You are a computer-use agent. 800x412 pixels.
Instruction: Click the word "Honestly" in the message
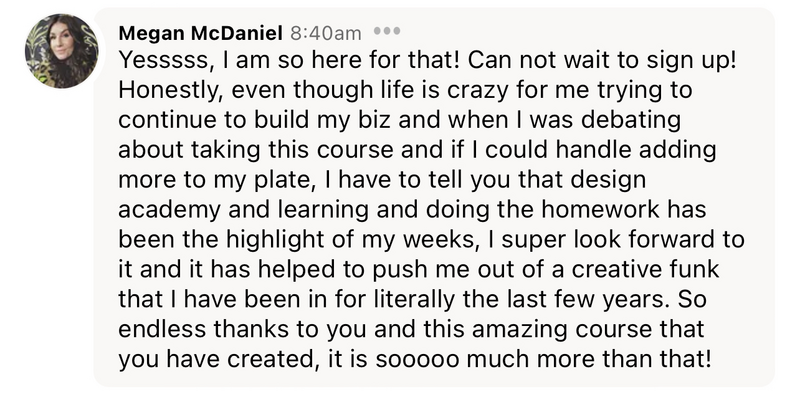169,91
